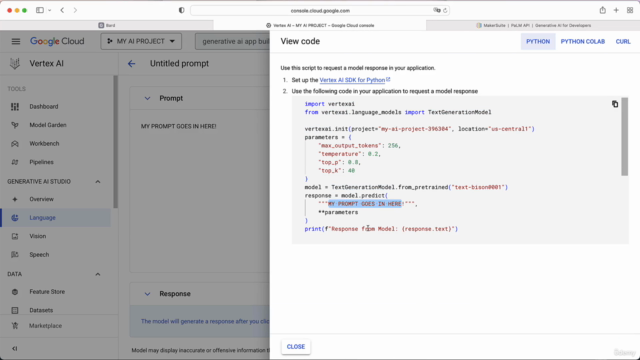Switch to the Bard browser tab

[x=107, y=25]
